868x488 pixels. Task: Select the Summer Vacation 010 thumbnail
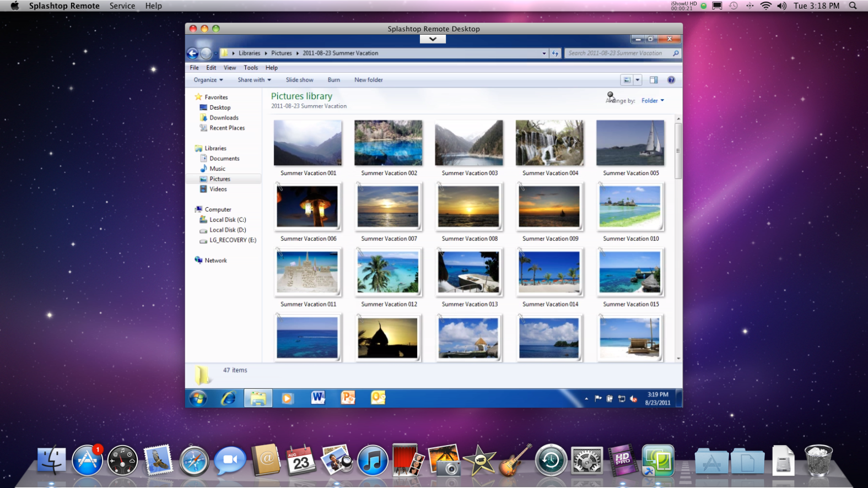pyautogui.click(x=630, y=207)
